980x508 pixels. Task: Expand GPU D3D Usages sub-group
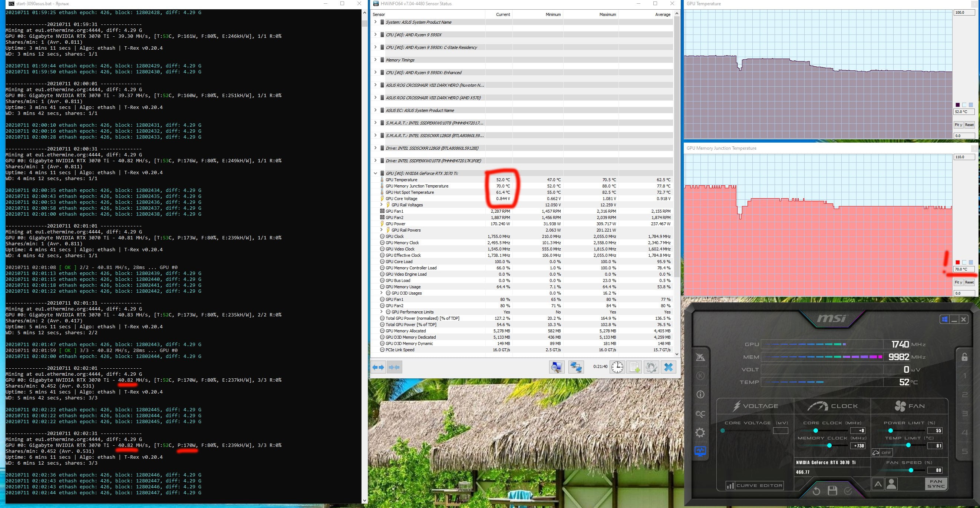[382, 293]
